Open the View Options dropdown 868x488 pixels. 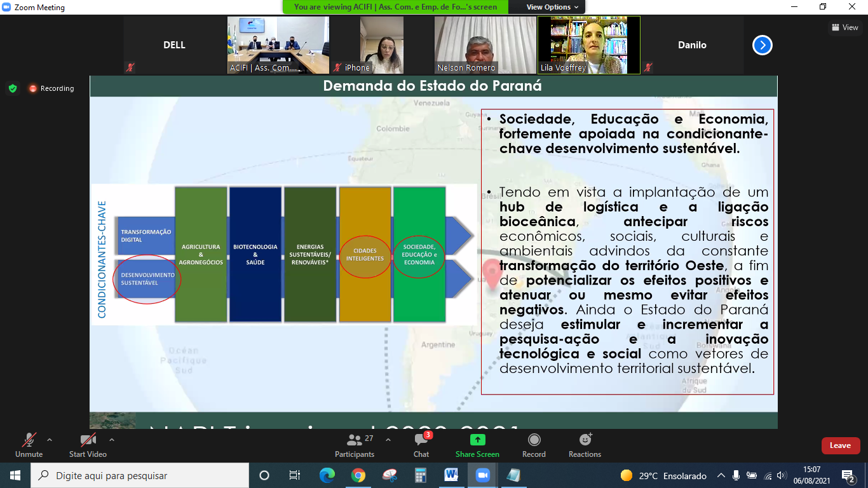(x=552, y=7)
